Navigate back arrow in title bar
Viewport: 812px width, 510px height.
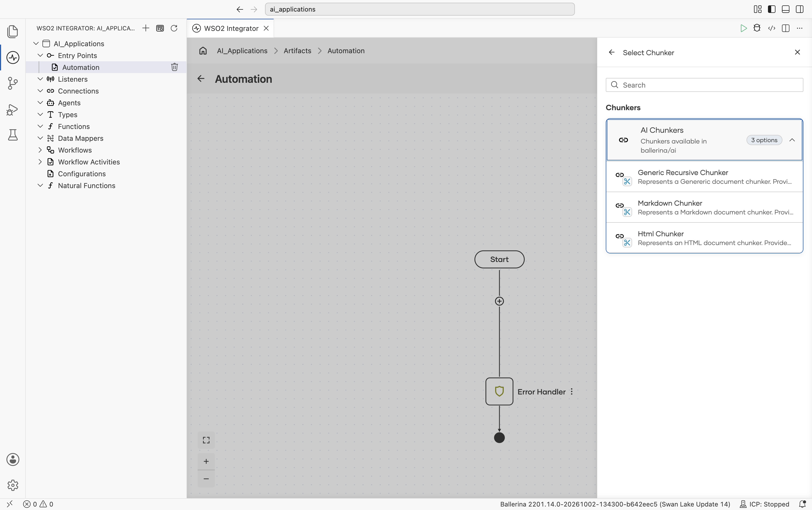coord(240,9)
